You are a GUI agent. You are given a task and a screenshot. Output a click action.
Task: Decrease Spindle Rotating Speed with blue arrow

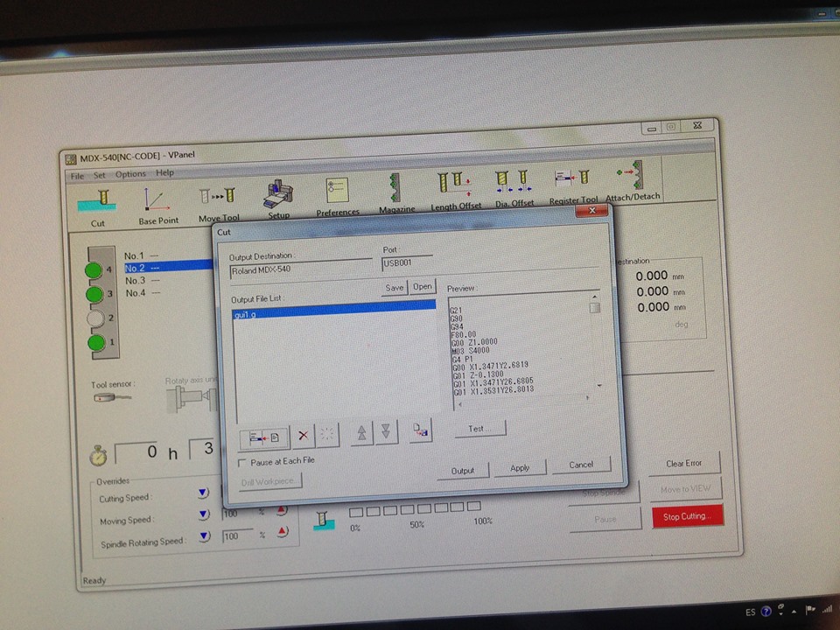click(205, 536)
